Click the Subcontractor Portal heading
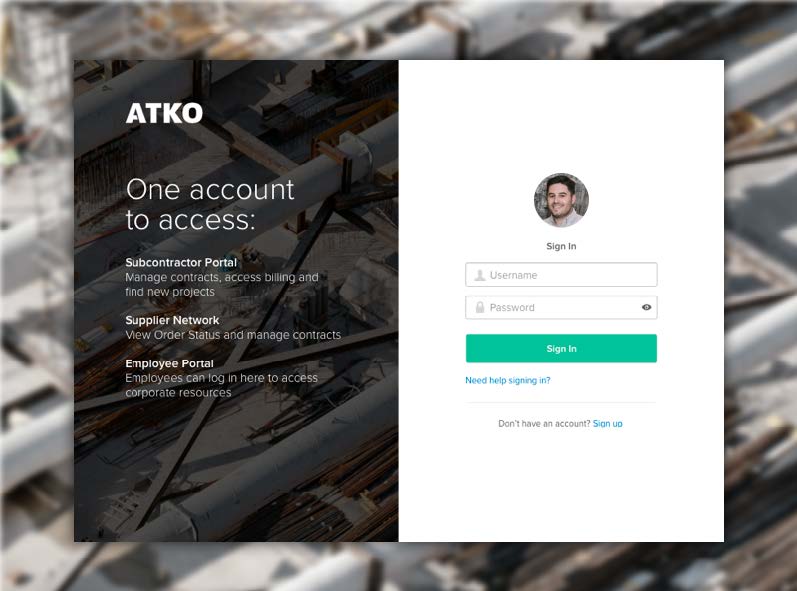This screenshot has height=591, width=797. [x=181, y=262]
